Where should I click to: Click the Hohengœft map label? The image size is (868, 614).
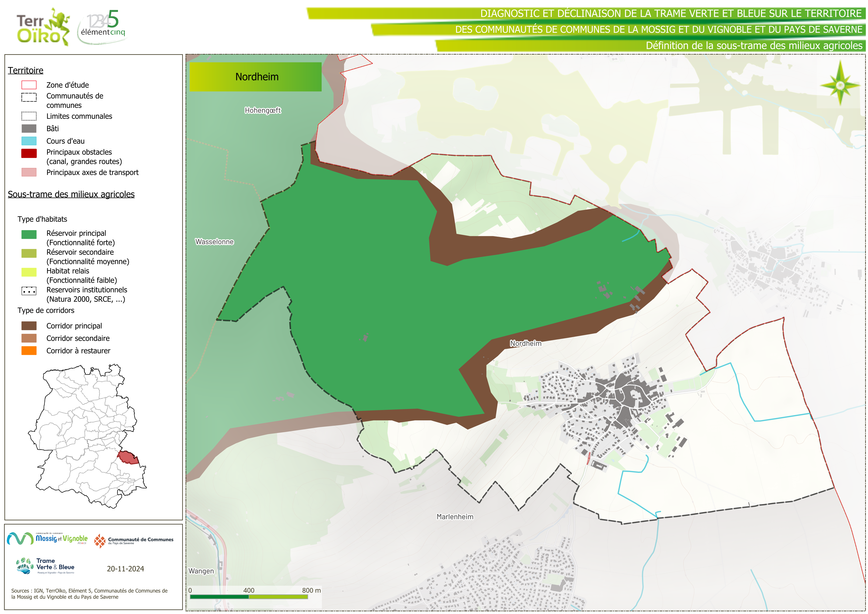click(263, 110)
